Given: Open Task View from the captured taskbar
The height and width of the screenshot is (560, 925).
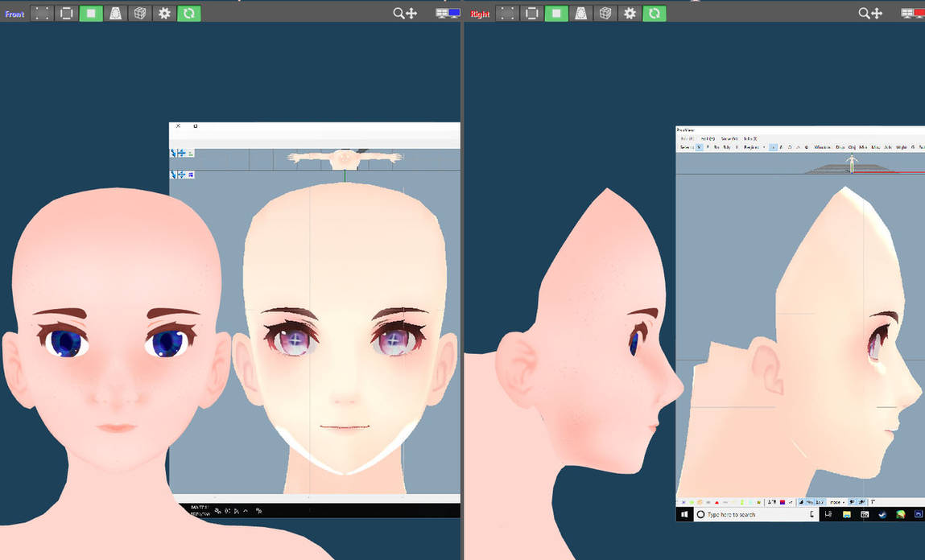Looking at the screenshot, I should 828,515.
